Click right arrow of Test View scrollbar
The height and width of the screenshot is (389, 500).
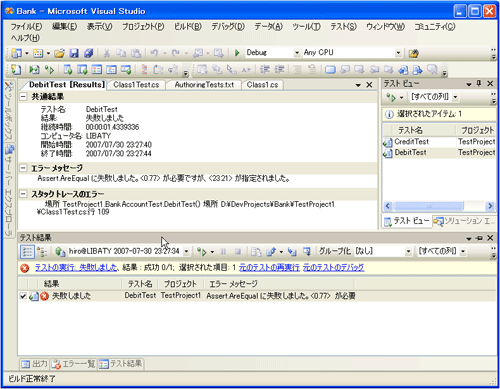pyautogui.click(x=490, y=206)
